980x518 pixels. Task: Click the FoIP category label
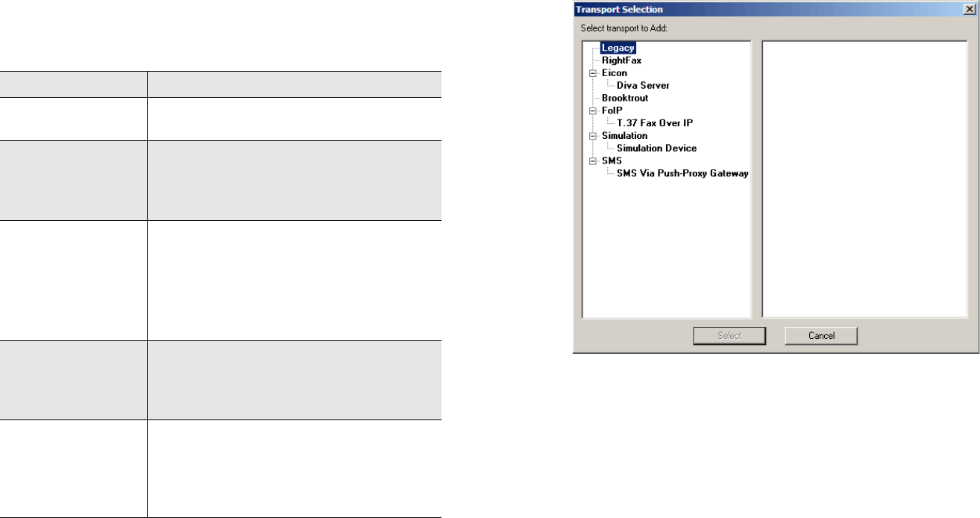612,110
